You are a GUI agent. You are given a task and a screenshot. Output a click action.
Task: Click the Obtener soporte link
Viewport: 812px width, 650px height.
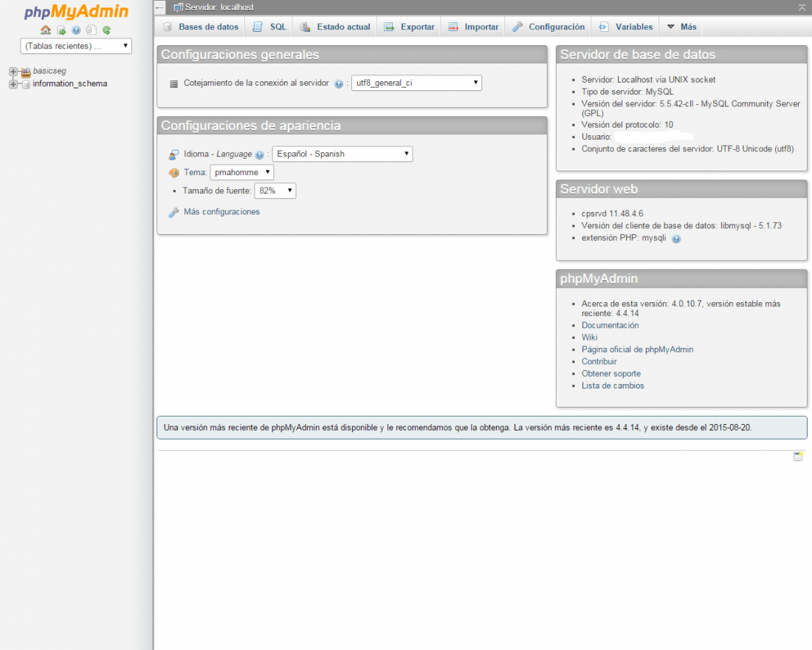tap(611, 374)
